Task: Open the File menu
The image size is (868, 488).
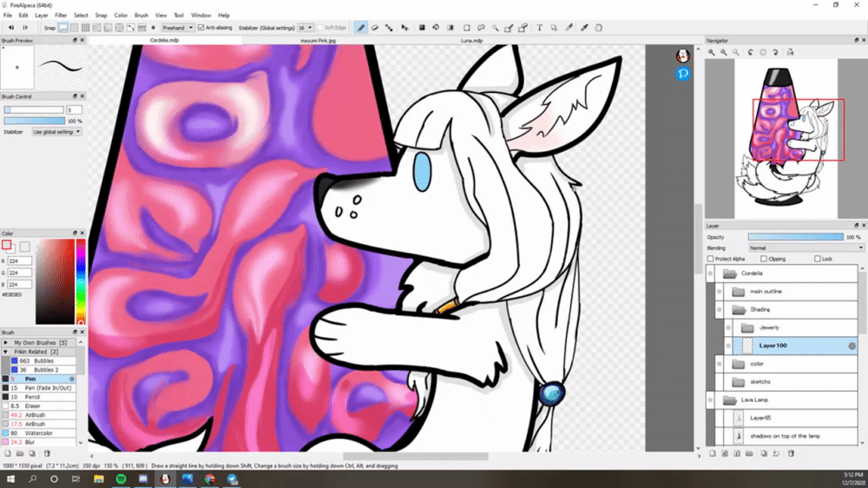Action: 8,16
